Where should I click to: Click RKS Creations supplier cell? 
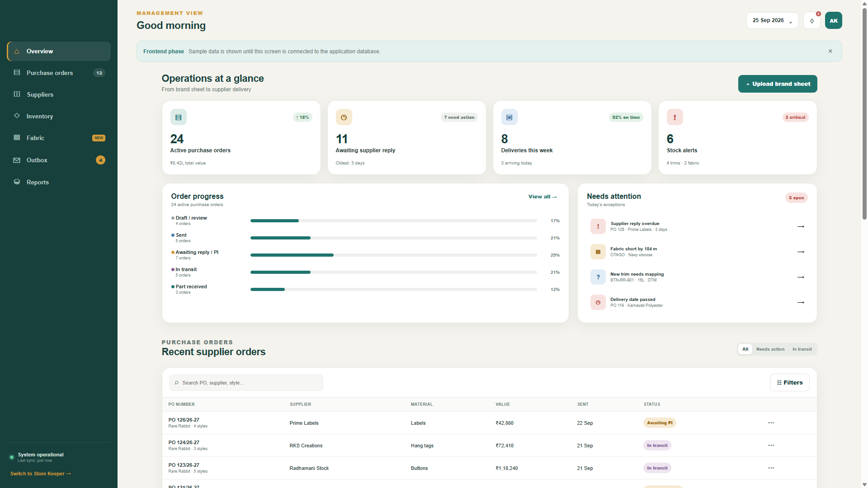[306, 446]
